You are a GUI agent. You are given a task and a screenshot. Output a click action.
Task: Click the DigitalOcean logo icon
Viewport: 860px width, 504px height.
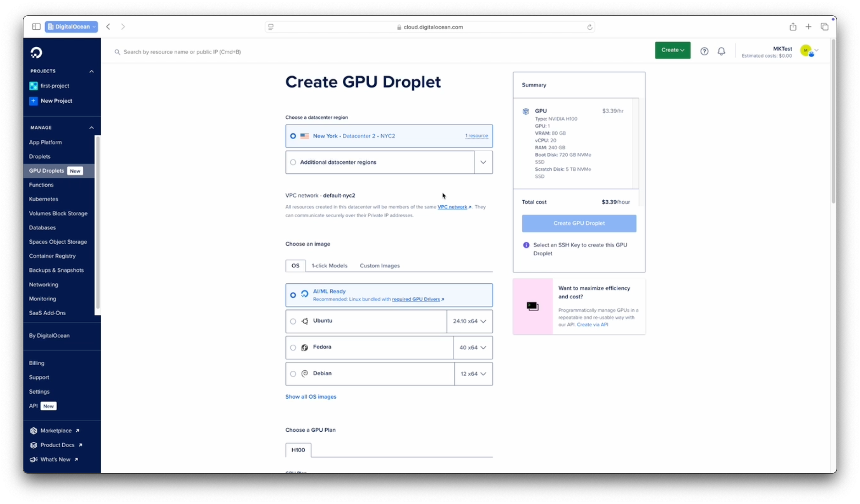(x=37, y=53)
